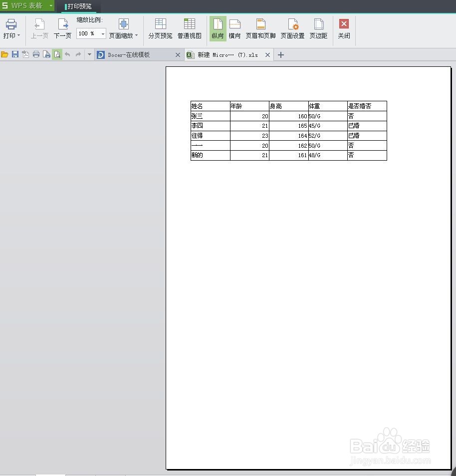This screenshot has width=456, height=476.
Task: Click the 打印 printer icon
Action: click(x=11, y=24)
